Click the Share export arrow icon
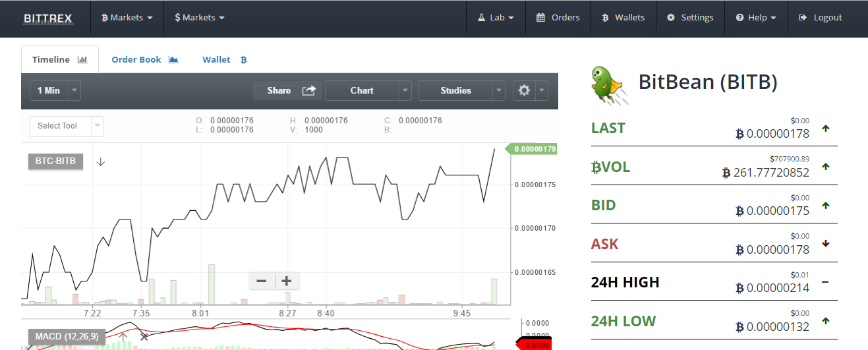Screen dimensions: 868x350 [x=309, y=90]
